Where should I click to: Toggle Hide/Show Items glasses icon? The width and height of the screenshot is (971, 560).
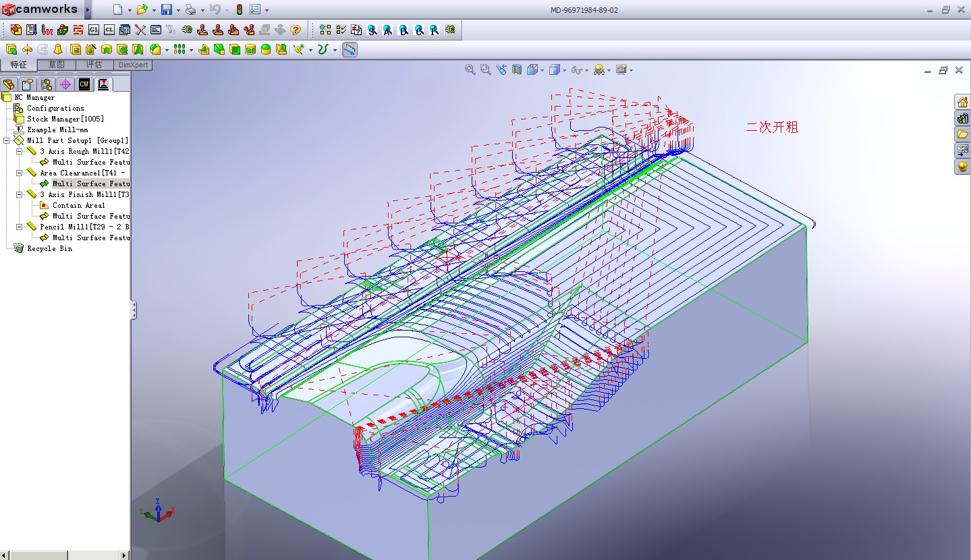pos(576,69)
